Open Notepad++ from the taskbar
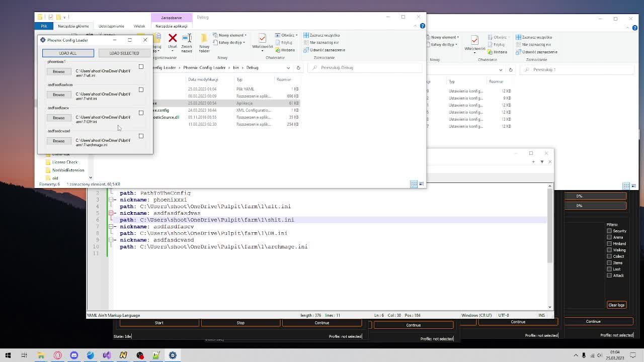The width and height of the screenshot is (644, 362). pos(156,355)
